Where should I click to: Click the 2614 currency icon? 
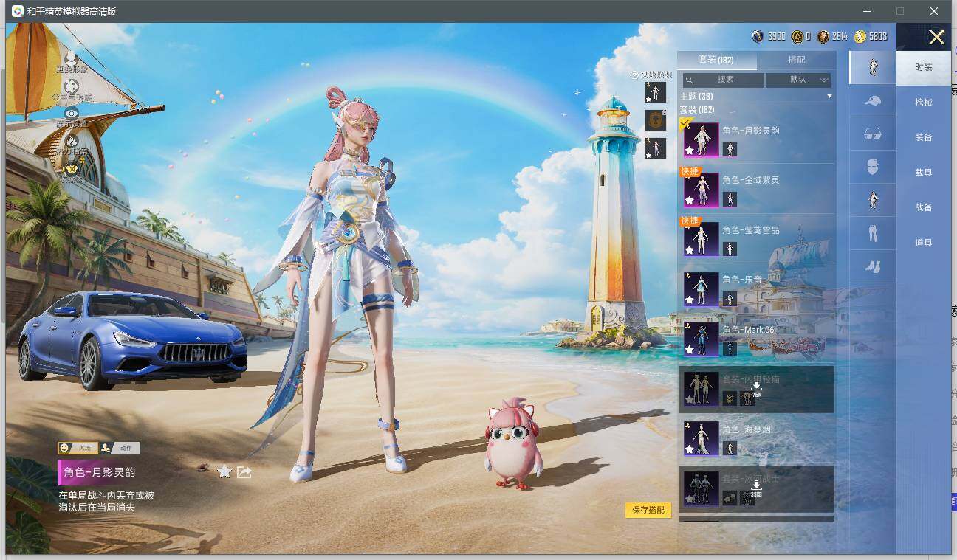(823, 36)
